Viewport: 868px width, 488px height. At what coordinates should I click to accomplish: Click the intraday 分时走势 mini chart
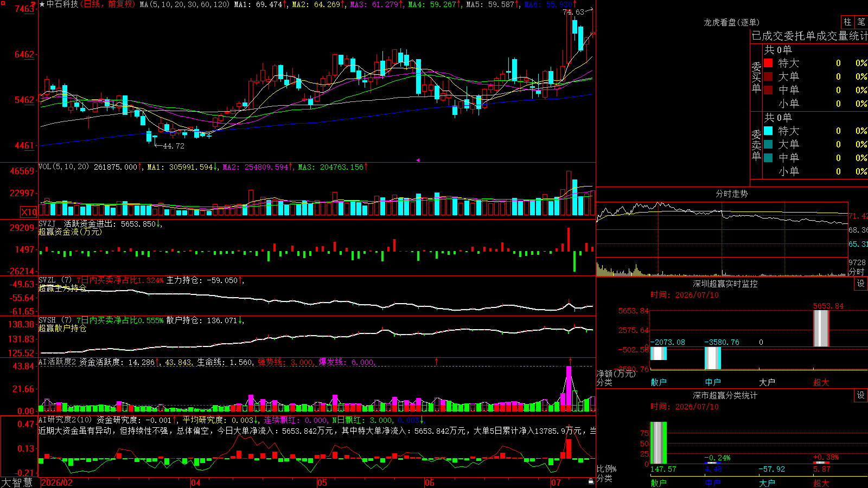coord(722,239)
